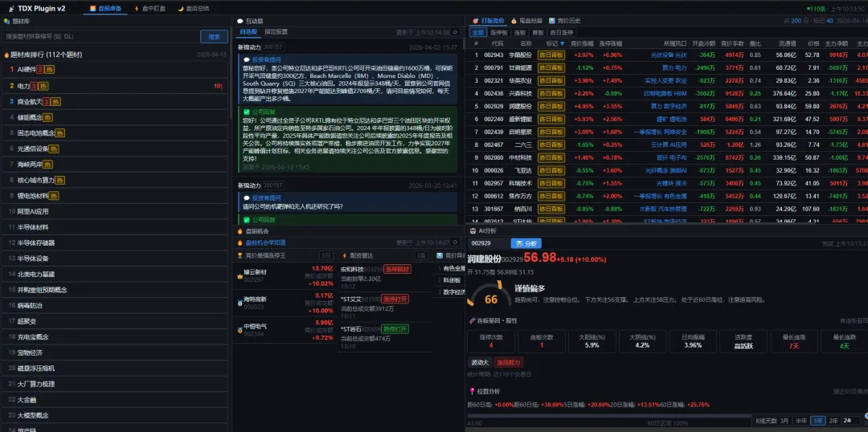Select 3月 K-line range

[x=784, y=421]
